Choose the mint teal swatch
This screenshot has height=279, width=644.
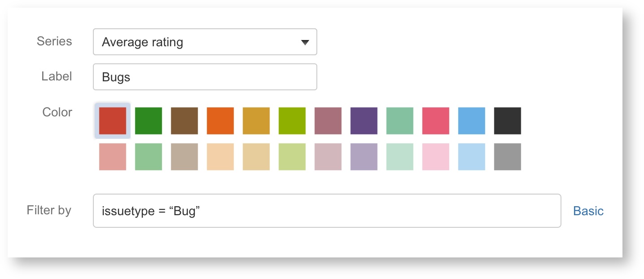click(x=400, y=121)
